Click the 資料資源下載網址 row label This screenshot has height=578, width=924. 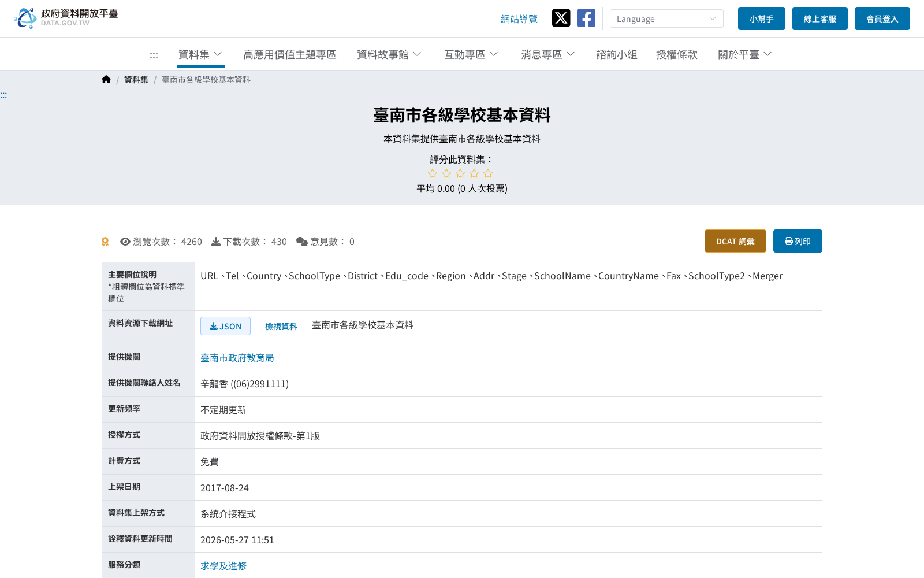140,323
